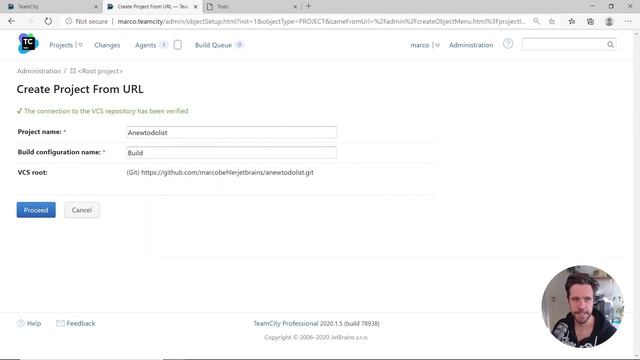Viewport: 640px width, 360px height.
Task: Open the zoom magnifier icon in address bar
Action: 536,21
